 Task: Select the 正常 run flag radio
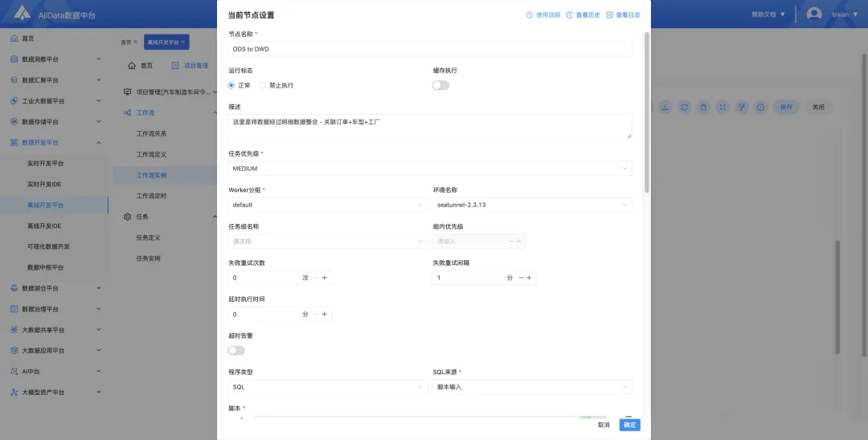point(231,85)
